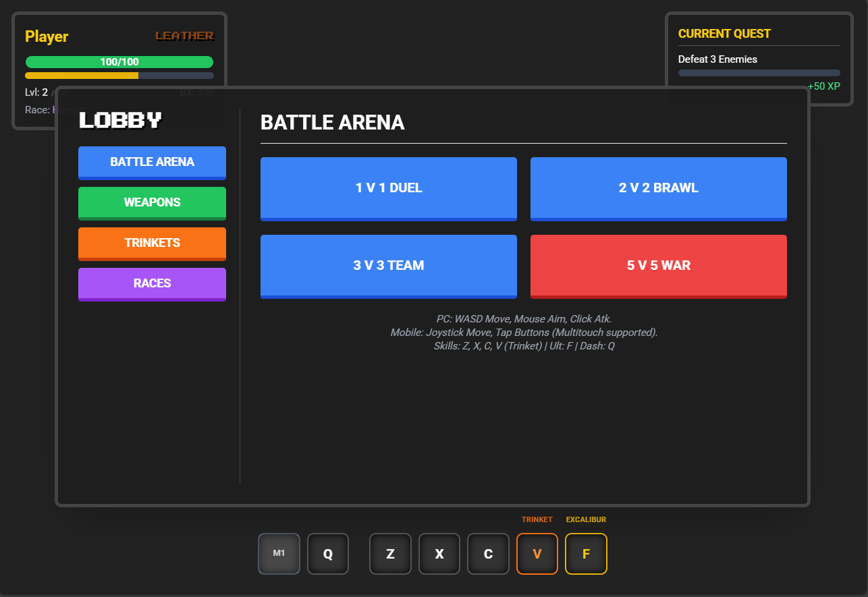Tap the Q dash button
The height and width of the screenshot is (597, 868).
point(328,554)
